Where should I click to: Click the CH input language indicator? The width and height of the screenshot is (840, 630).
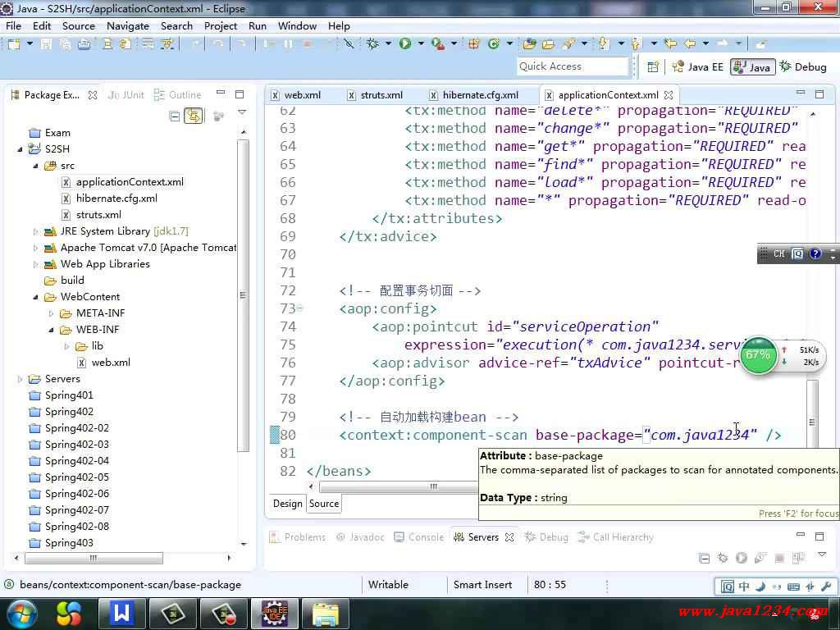[x=779, y=254]
